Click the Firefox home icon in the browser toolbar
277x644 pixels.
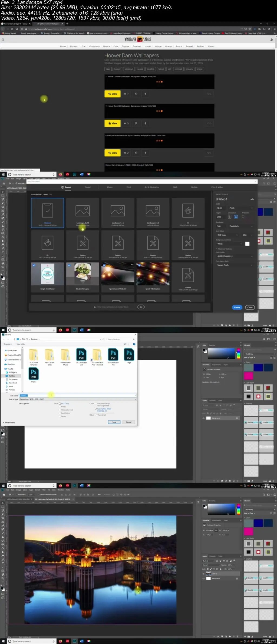[17, 29]
